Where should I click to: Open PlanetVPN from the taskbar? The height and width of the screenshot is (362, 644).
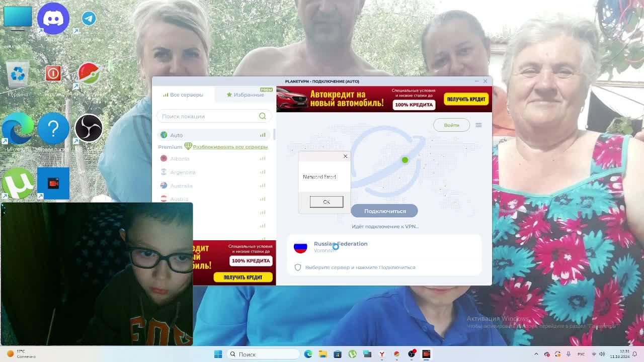click(396, 354)
